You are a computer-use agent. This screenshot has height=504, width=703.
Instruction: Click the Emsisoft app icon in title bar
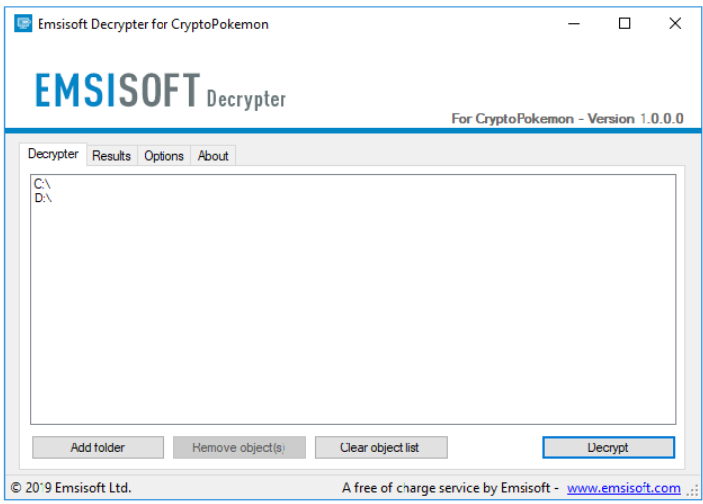point(23,23)
